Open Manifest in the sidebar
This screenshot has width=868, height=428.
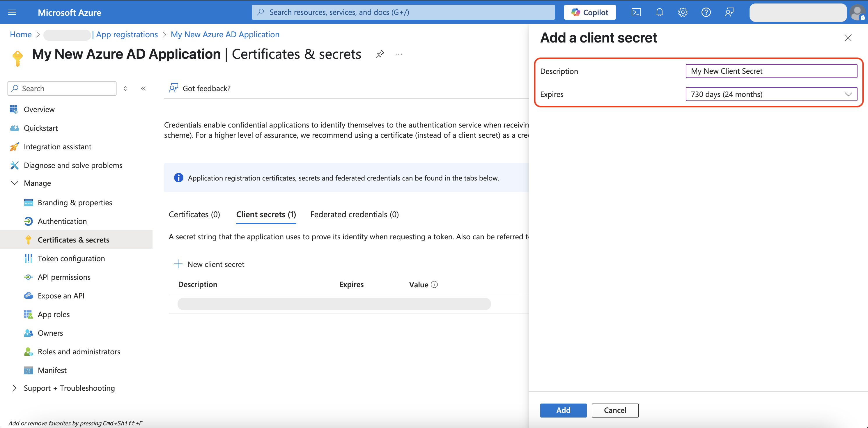pyautogui.click(x=52, y=370)
